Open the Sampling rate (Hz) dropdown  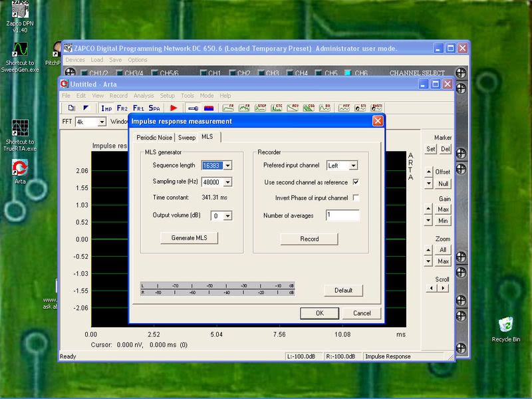[x=228, y=182]
